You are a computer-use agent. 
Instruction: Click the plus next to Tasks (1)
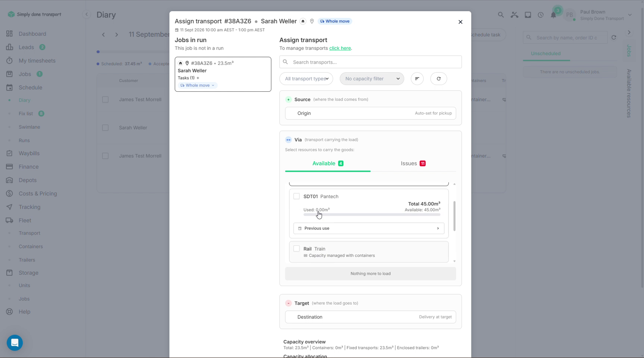point(198,78)
